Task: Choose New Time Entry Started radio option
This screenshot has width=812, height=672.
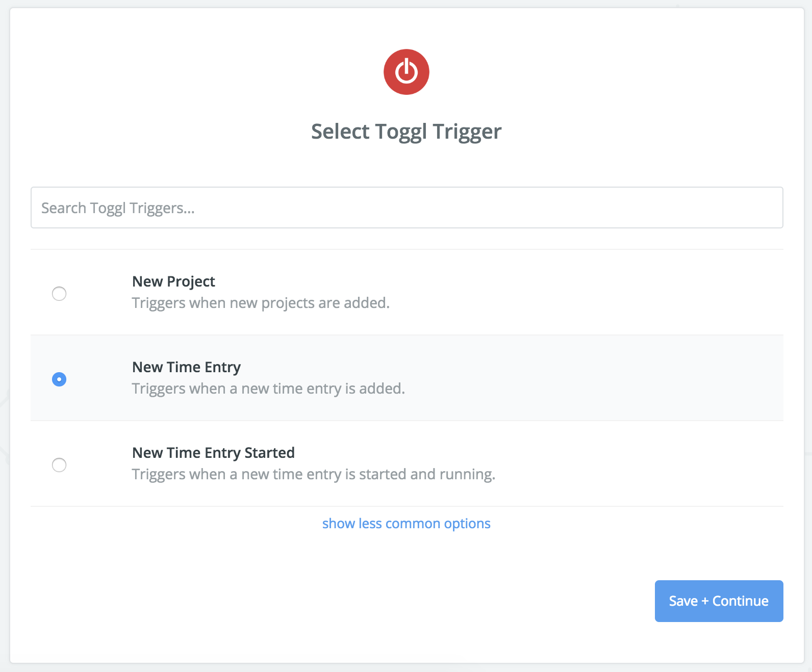Action: [x=59, y=465]
